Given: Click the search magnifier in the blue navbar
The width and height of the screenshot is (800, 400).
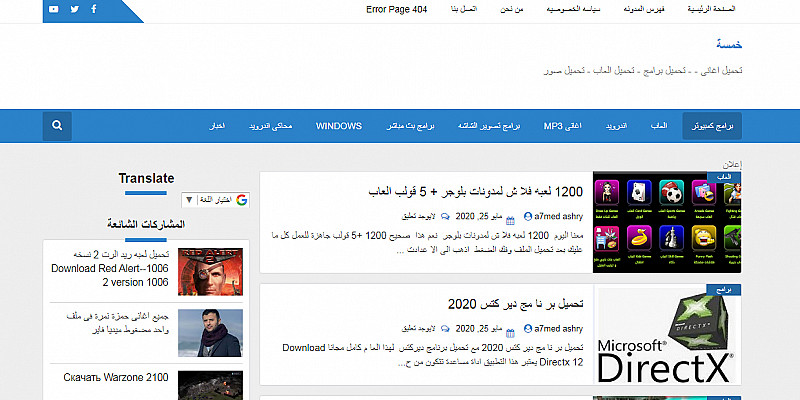Looking at the screenshot, I should tap(57, 126).
